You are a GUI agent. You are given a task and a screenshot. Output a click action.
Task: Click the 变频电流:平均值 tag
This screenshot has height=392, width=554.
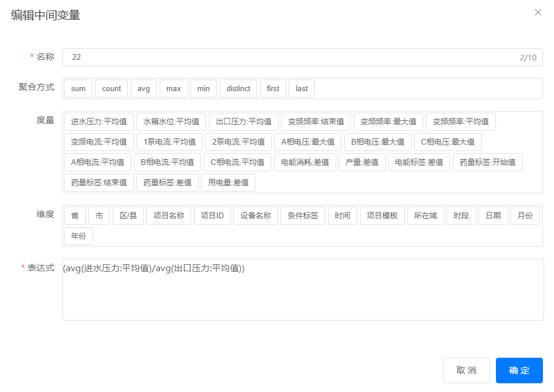[99, 142]
